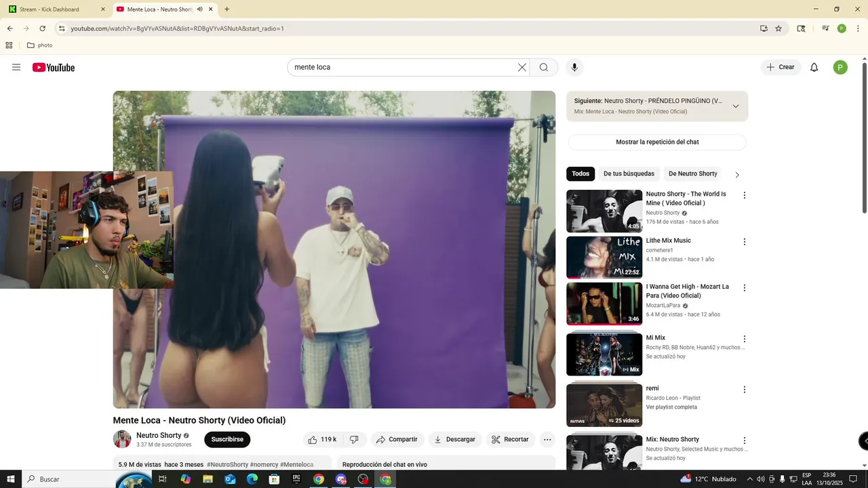The image size is (868, 488).
Task: Click the page vertical scrollbar
Action: coord(865,139)
